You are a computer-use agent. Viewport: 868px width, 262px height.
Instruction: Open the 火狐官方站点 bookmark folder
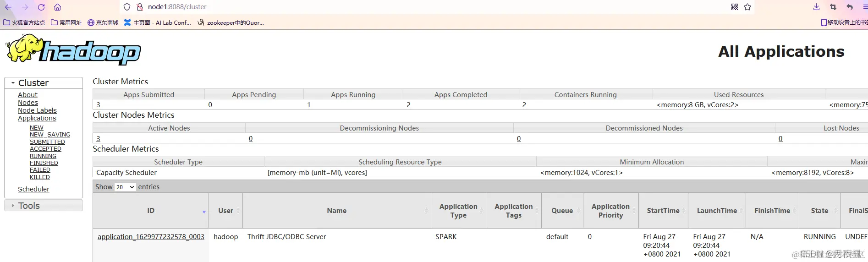coord(24,22)
